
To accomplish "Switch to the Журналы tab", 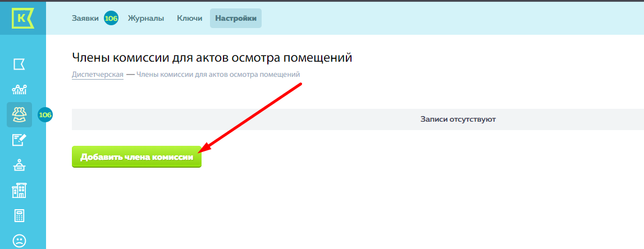I will (146, 18).
